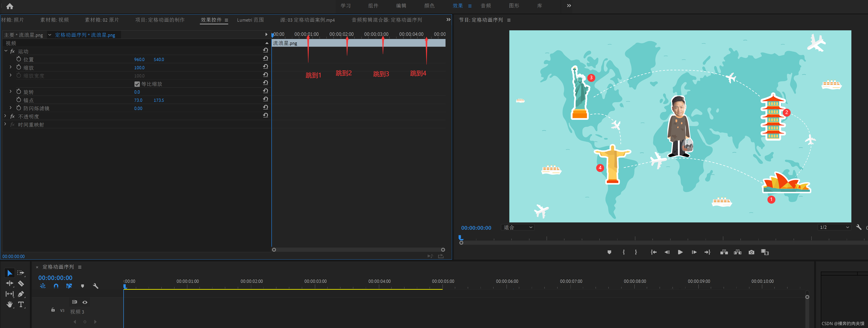Click the Home icon
Image resolution: width=868 pixels, height=328 pixels.
pos(10,6)
